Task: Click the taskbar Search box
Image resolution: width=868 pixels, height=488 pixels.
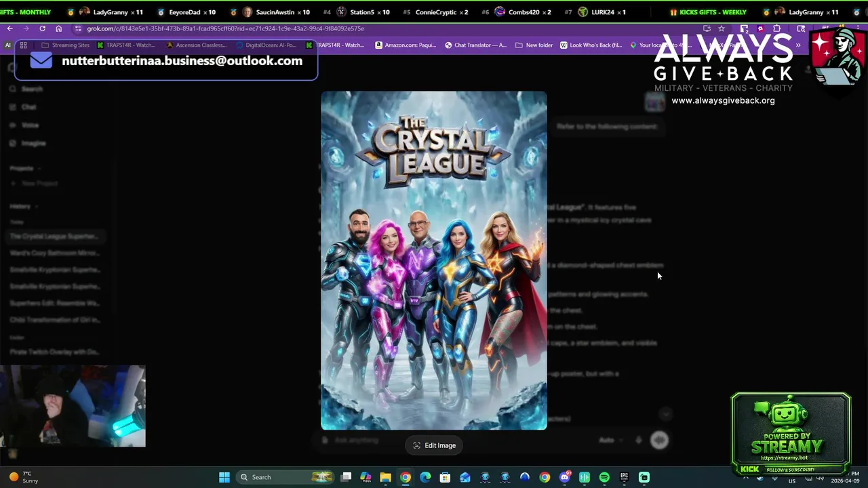Action: tap(285, 477)
